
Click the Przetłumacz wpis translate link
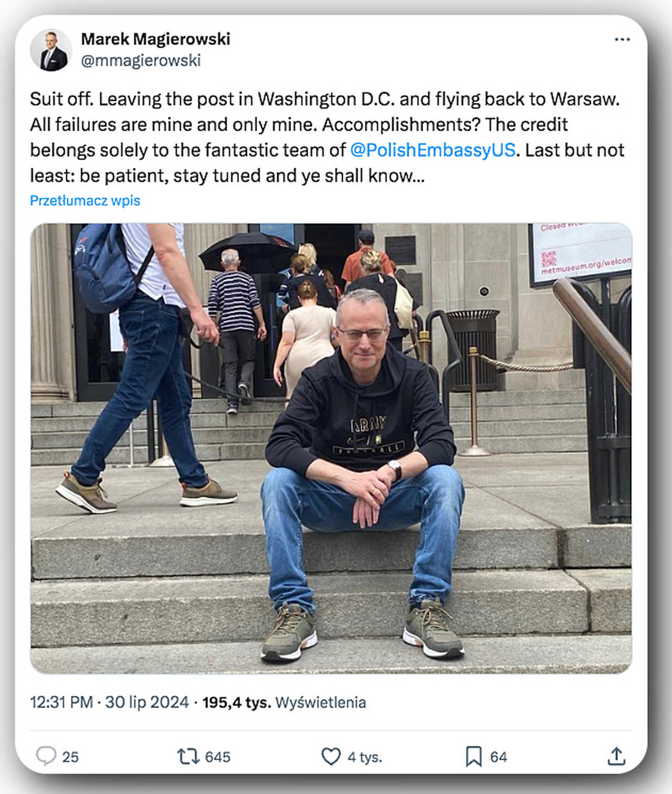click(x=85, y=200)
